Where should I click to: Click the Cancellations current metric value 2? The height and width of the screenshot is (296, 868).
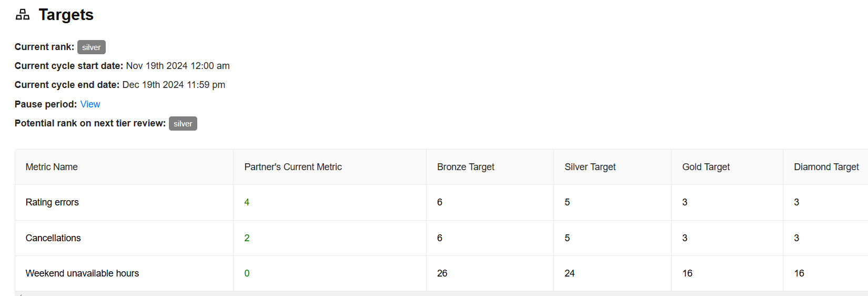point(247,238)
